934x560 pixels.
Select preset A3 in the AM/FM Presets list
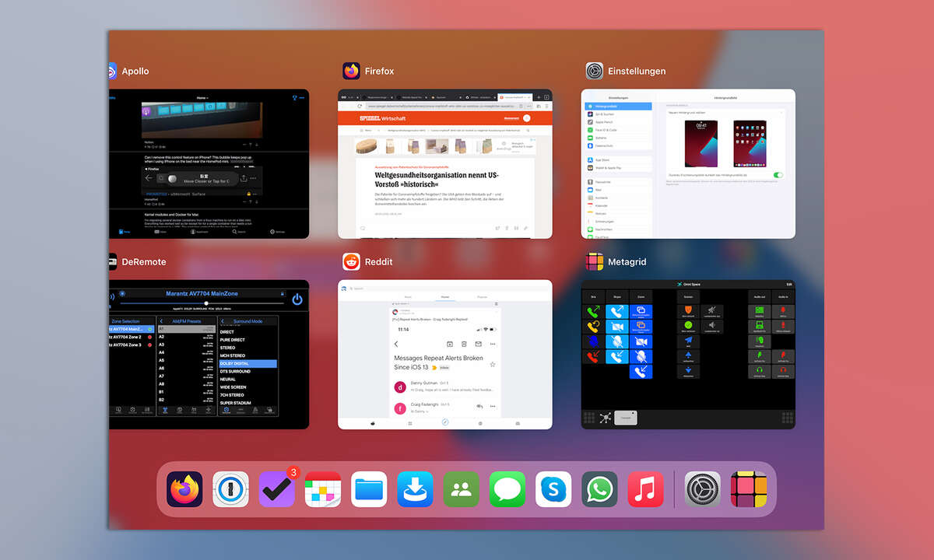coord(187,345)
